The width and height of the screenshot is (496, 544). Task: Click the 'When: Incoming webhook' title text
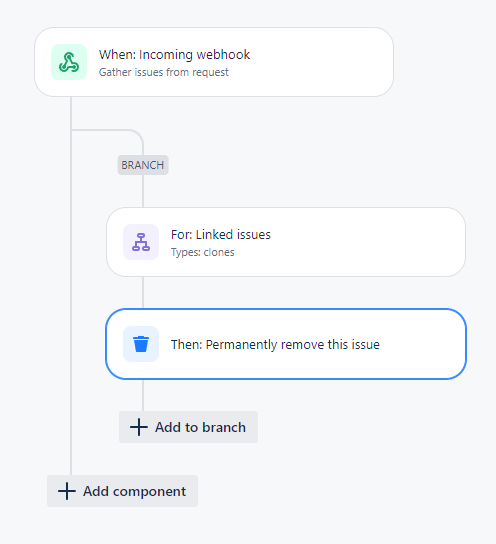[174, 54]
